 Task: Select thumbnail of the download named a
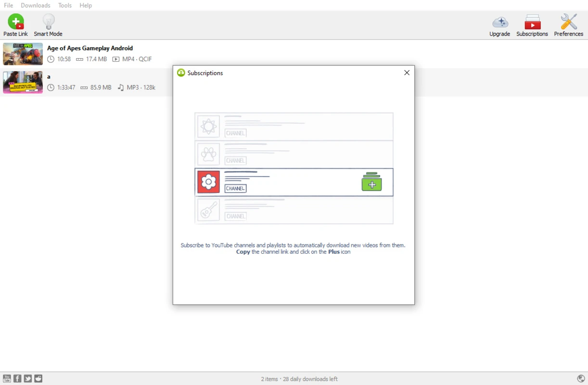pyautogui.click(x=23, y=82)
